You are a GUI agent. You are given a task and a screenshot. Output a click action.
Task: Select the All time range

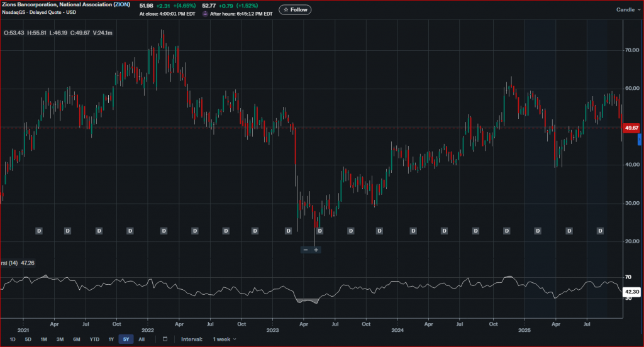click(x=142, y=339)
